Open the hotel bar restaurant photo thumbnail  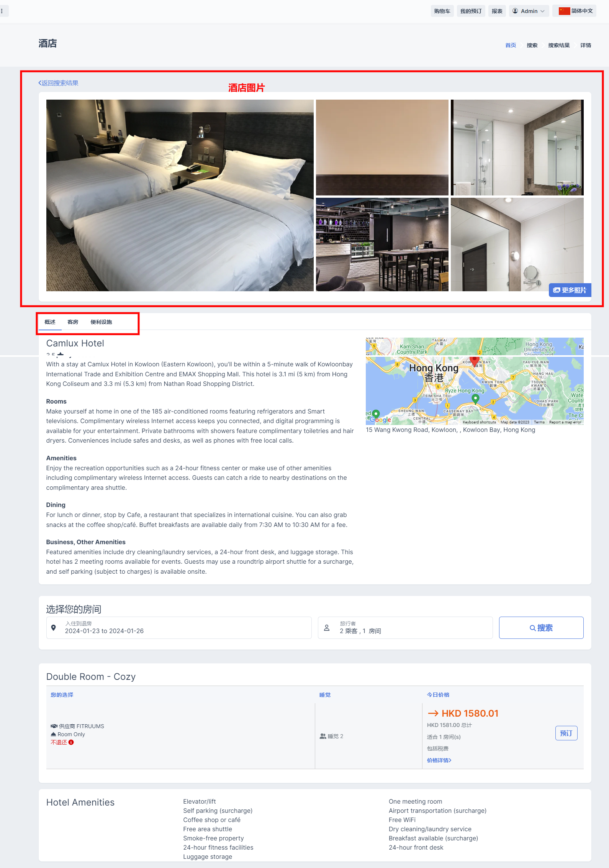(x=382, y=244)
